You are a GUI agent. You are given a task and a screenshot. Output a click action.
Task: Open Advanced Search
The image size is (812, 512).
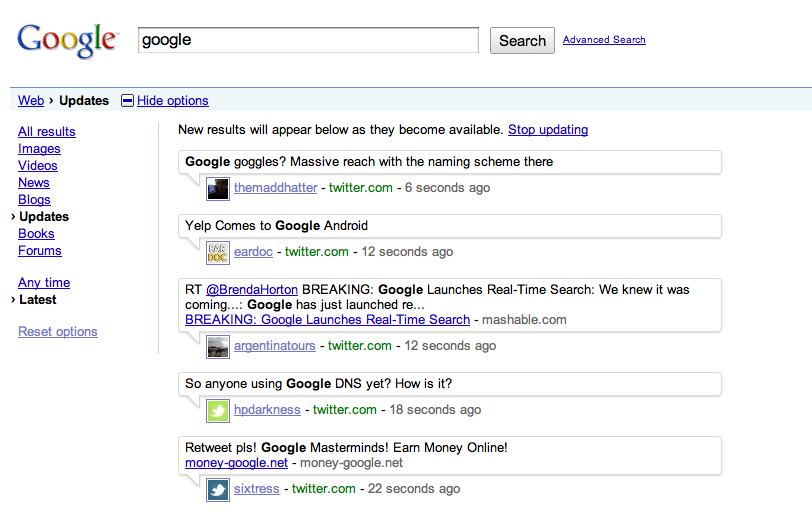tap(604, 40)
